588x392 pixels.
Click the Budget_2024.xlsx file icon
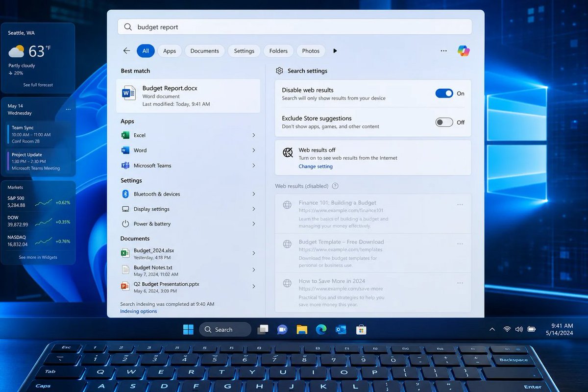(125, 253)
